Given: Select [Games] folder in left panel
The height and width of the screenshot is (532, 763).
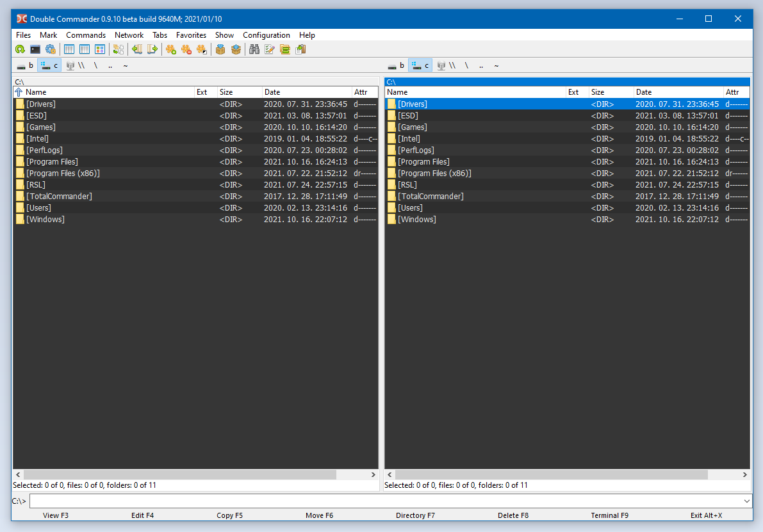Looking at the screenshot, I should (195, 127).
